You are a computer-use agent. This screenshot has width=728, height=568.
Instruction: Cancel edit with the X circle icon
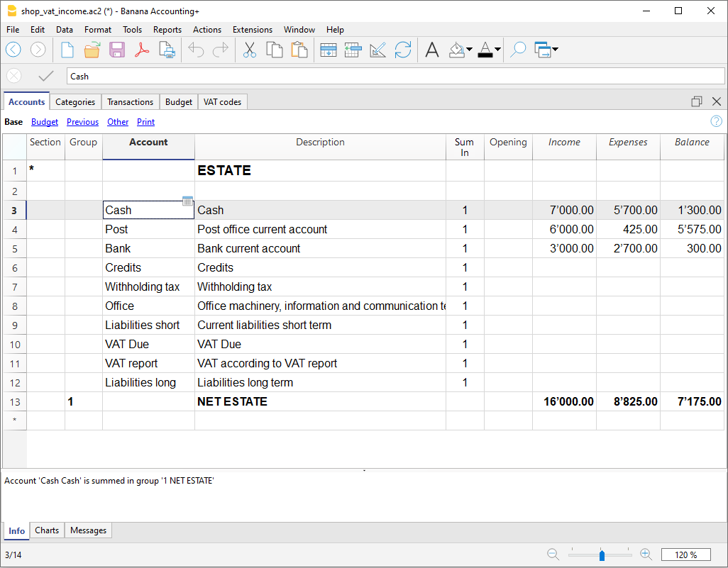click(x=14, y=76)
